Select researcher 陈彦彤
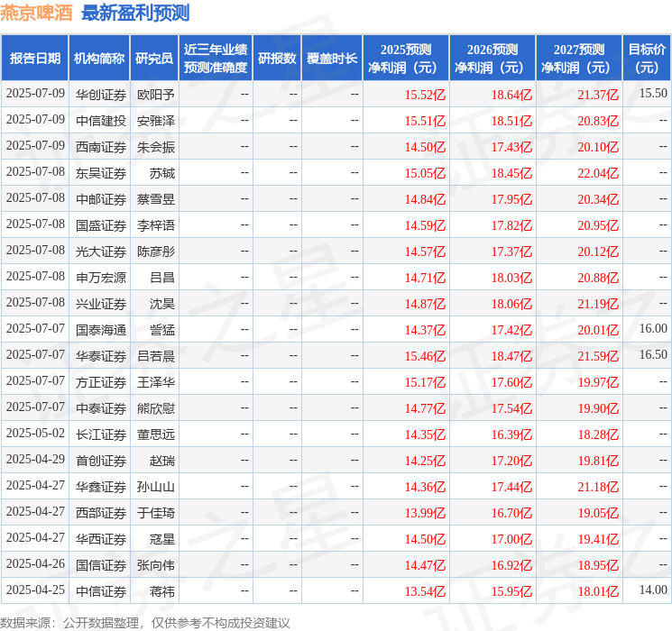Image resolution: width=672 pixels, height=631 pixels. [x=156, y=251]
